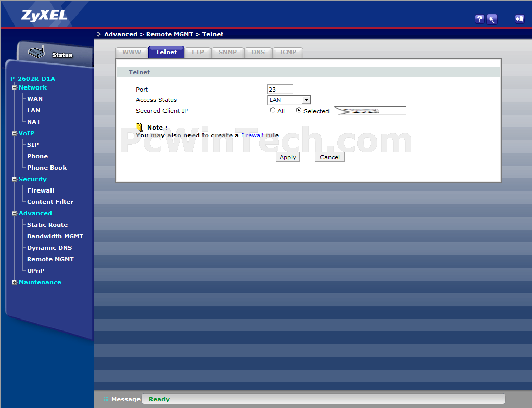Open LAN in the sidebar

pos(34,110)
